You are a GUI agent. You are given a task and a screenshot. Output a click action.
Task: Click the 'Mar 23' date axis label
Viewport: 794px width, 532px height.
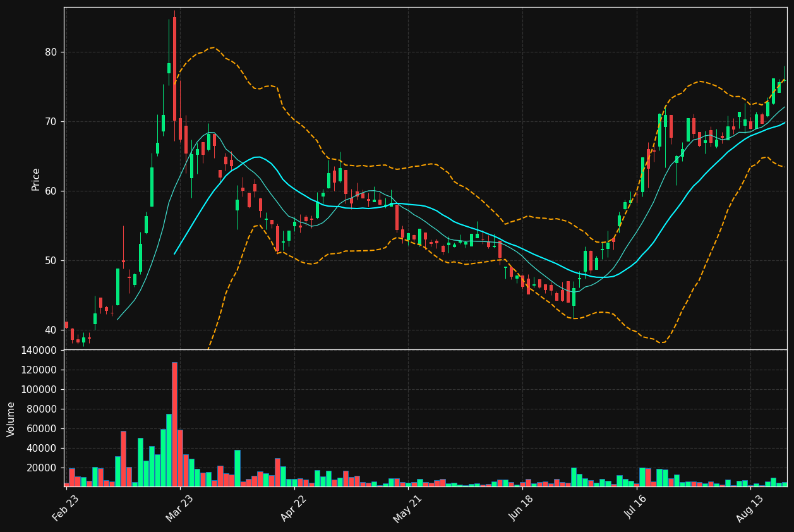(x=179, y=508)
